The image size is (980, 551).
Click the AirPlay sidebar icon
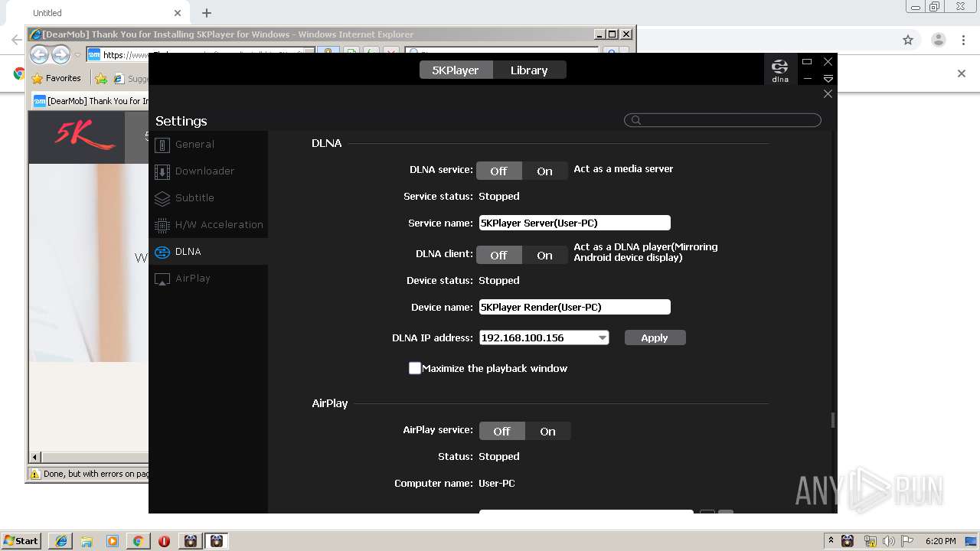coord(162,279)
